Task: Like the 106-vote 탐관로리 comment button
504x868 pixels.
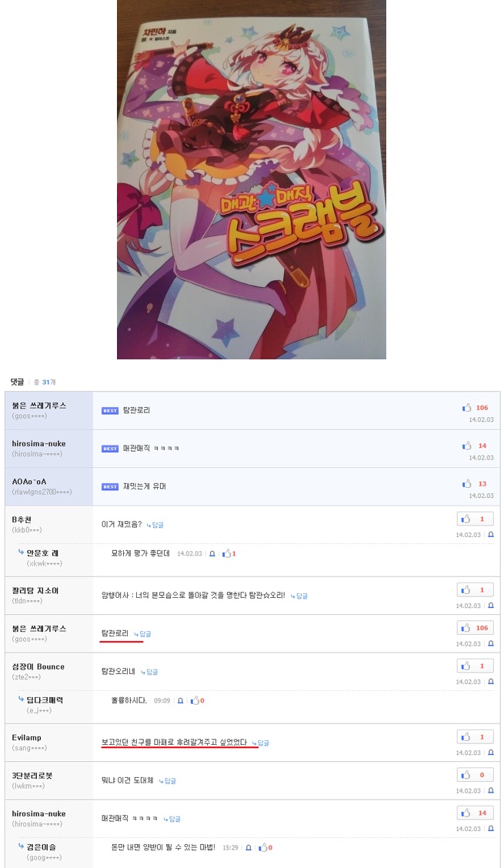Action: pos(476,629)
